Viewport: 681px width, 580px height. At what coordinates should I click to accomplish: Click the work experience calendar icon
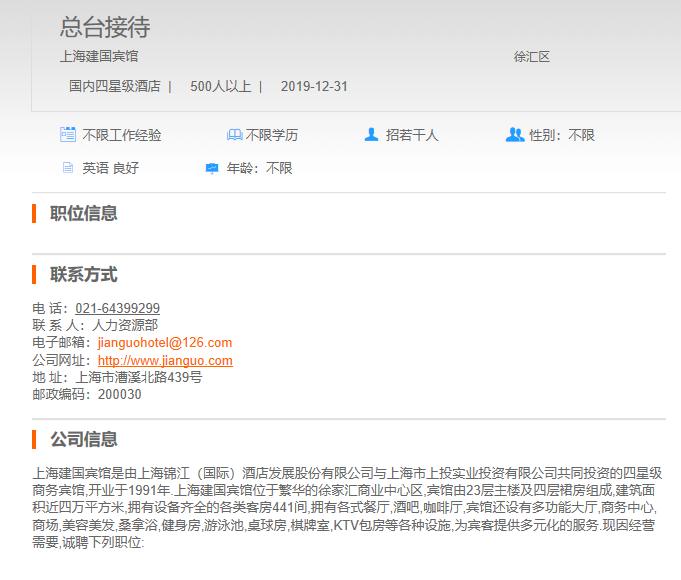(68, 135)
